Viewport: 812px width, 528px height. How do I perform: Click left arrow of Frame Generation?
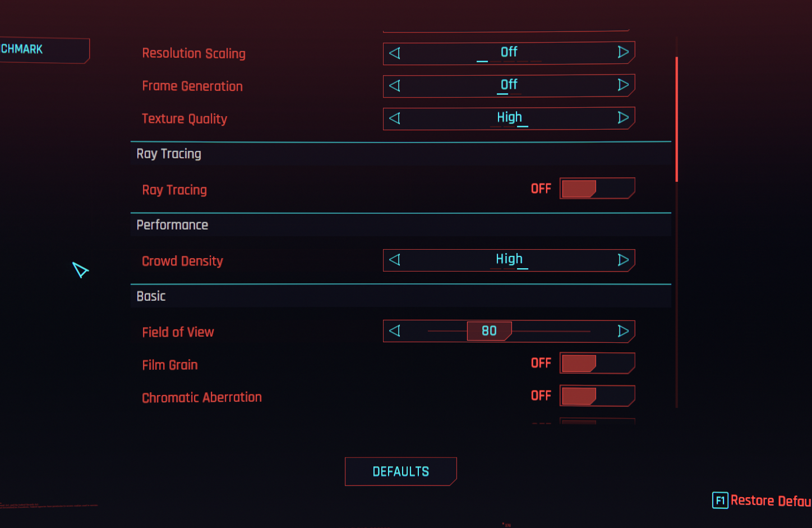click(x=395, y=85)
